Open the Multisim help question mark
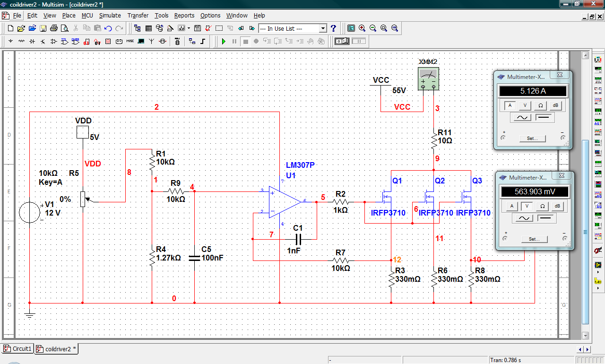This screenshot has height=364, width=605. point(333,28)
